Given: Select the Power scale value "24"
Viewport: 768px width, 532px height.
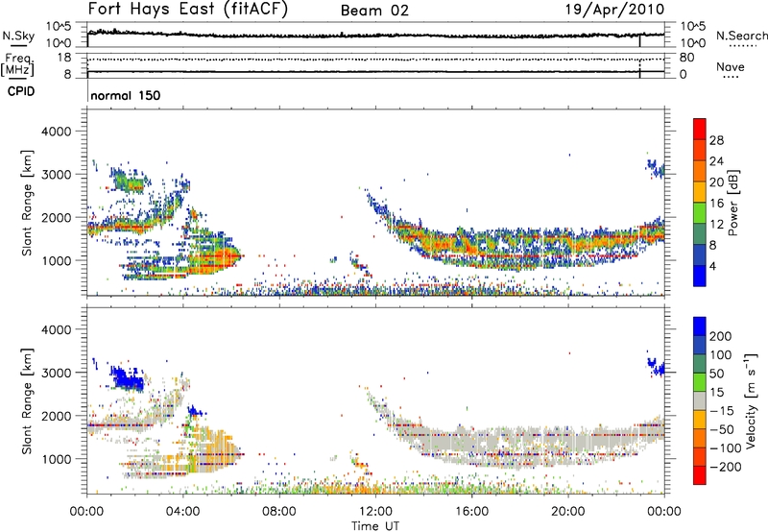Looking at the screenshot, I should tap(716, 161).
